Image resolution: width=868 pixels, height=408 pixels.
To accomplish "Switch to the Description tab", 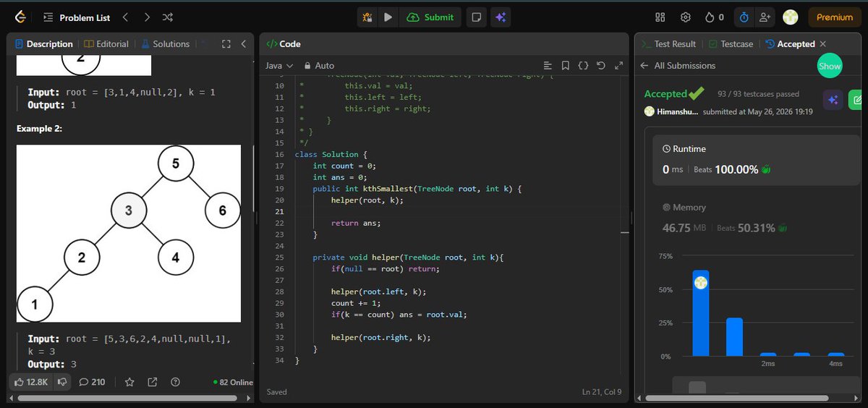I will click(x=43, y=44).
